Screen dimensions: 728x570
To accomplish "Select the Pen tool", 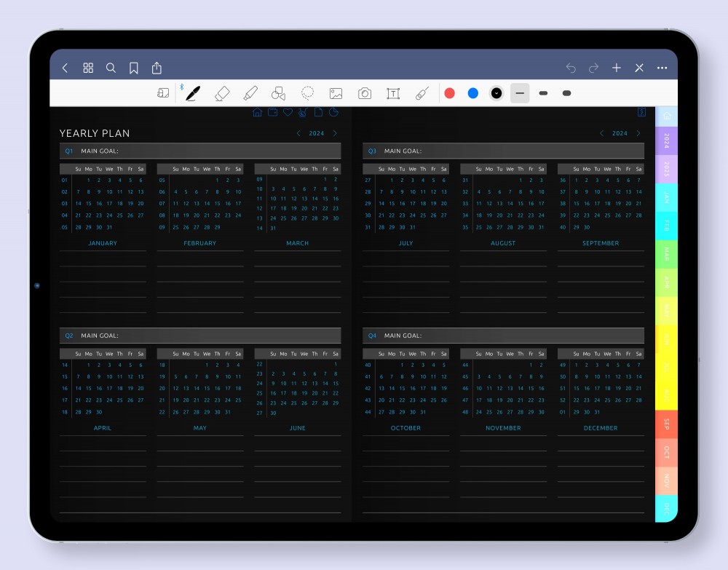I will click(193, 93).
